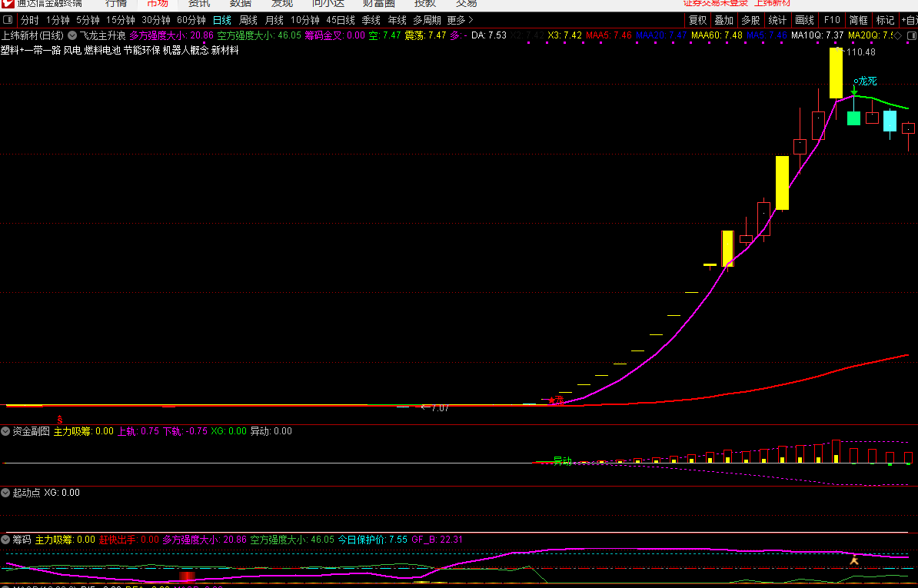Open indicator menu for 筹码 panel

coord(6,540)
